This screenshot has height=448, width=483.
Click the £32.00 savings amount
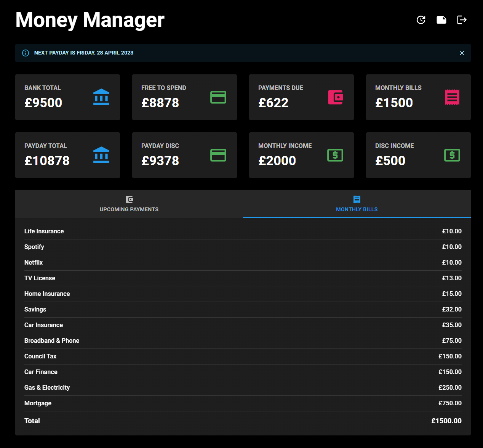pos(452,310)
